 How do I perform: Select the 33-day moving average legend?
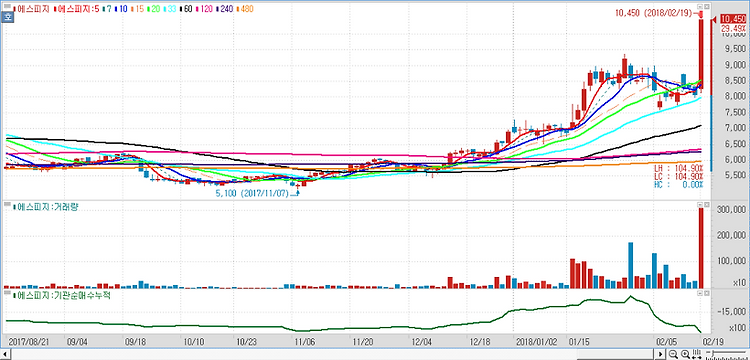coord(170,9)
